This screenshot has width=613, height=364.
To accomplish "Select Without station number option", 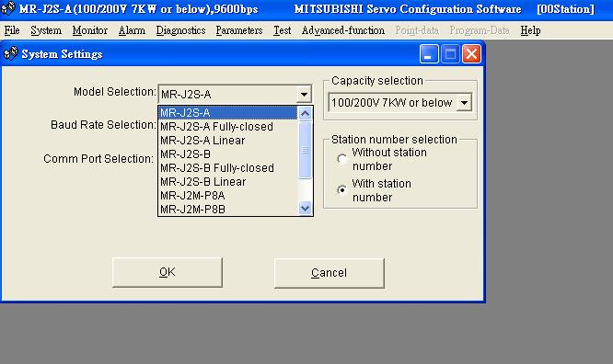I will (342, 159).
